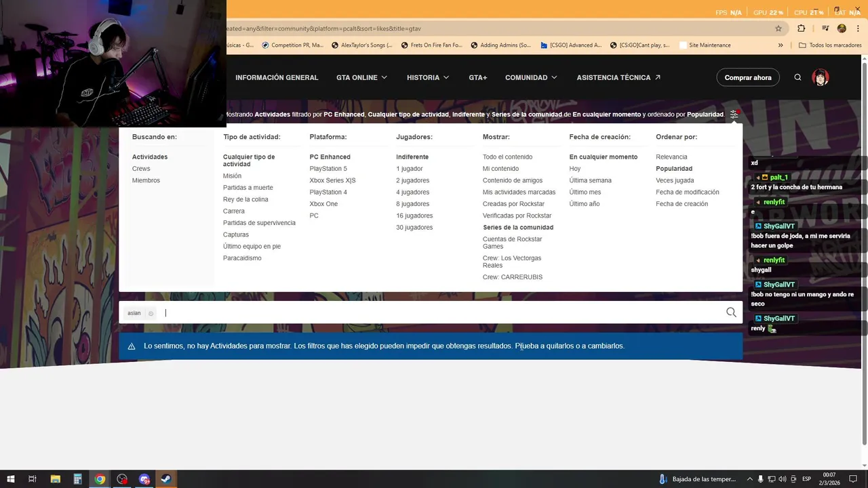The width and height of the screenshot is (868, 488).
Task: Open the INFORMACIÓN GENERAL nav item
Action: (277, 77)
